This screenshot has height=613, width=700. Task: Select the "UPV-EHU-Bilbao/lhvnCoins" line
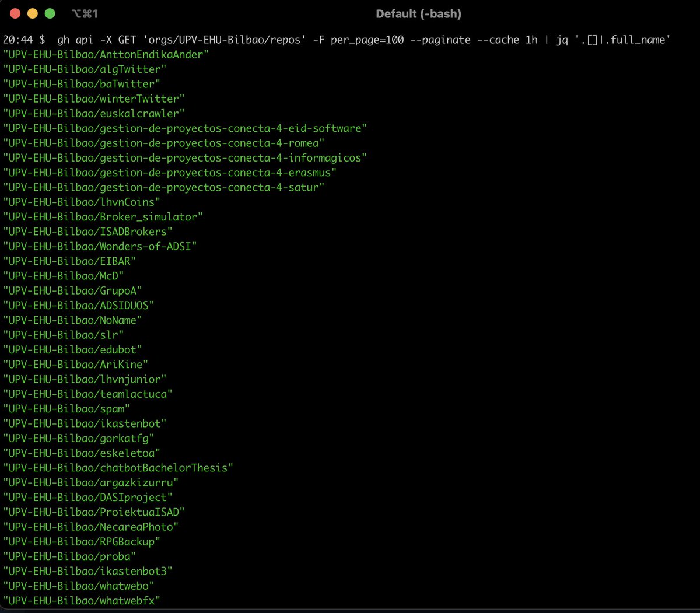[82, 202]
